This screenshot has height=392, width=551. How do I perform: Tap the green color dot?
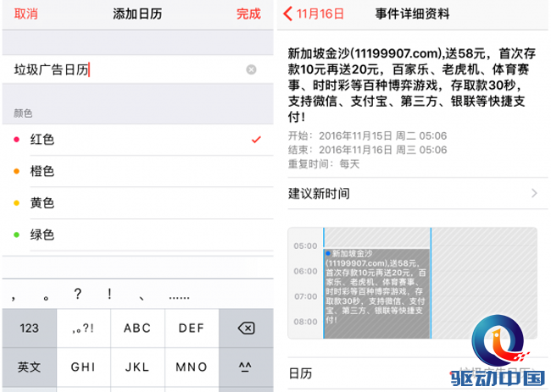point(16,235)
